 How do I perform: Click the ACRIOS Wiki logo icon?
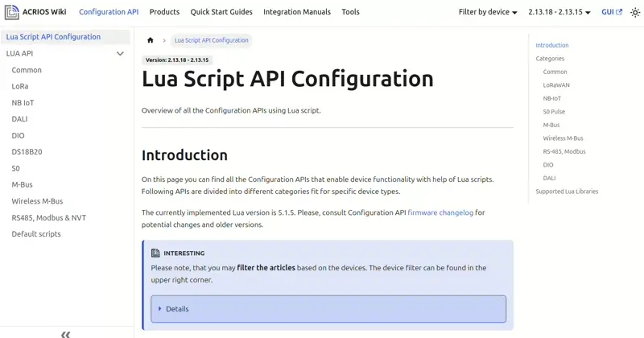(11, 12)
